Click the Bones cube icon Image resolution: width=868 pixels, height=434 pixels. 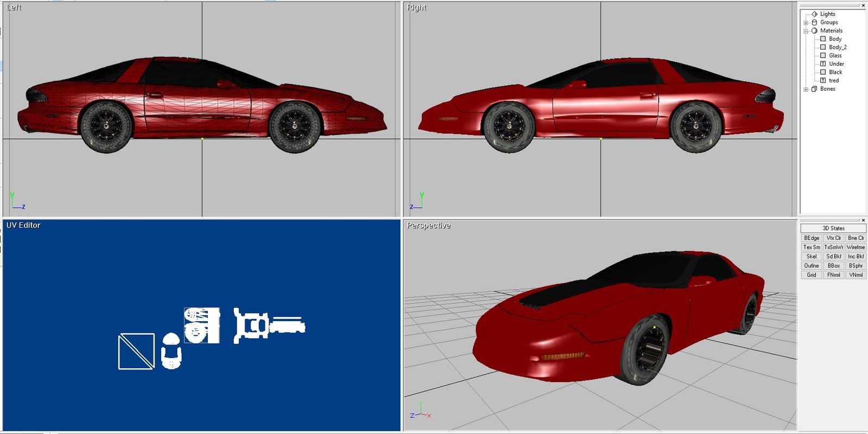click(x=814, y=89)
